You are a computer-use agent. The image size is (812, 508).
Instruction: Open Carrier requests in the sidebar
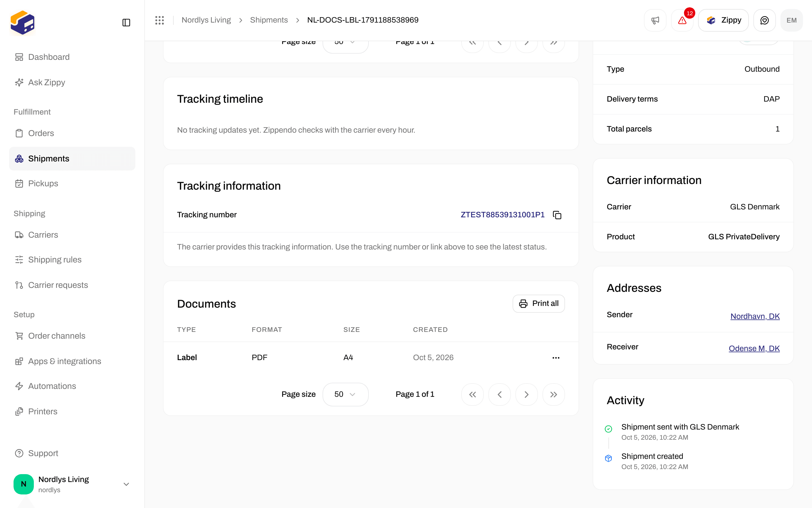coord(72,285)
